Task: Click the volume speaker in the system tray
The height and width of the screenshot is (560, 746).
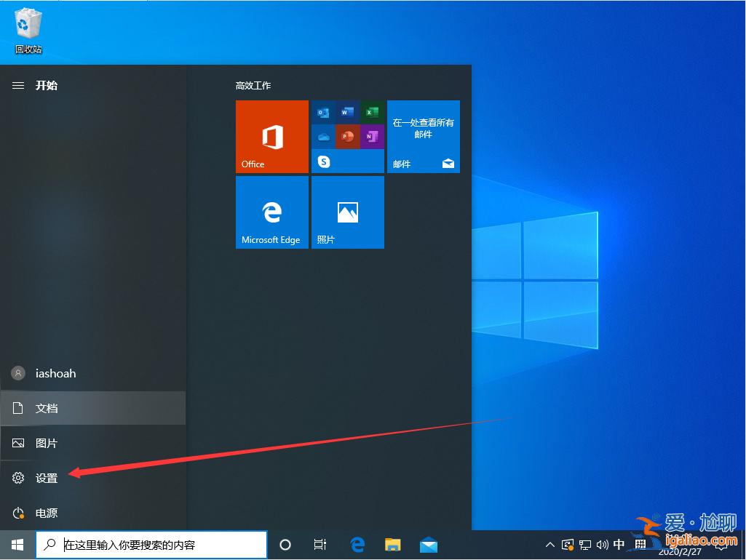Action: (603, 544)
